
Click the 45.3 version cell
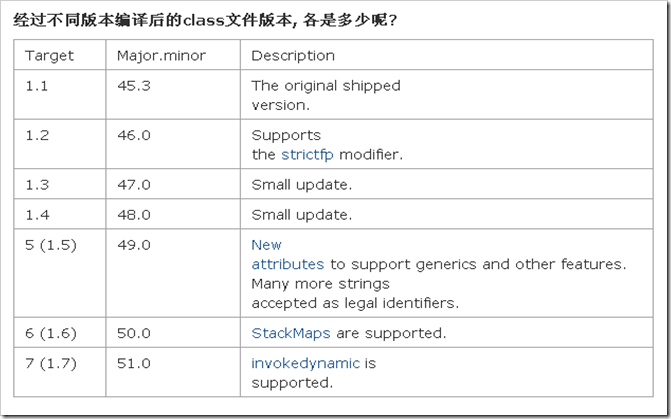point(134,86)
